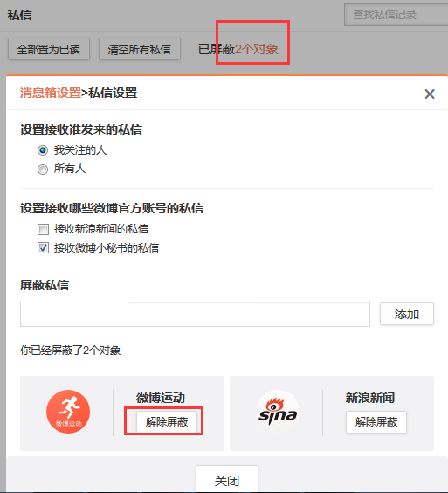The height and width of the screenshot is (493, 448).
Task: Unblock 新浪新闻 via 解除屏蔽 button
Action: tap(376, 422)
